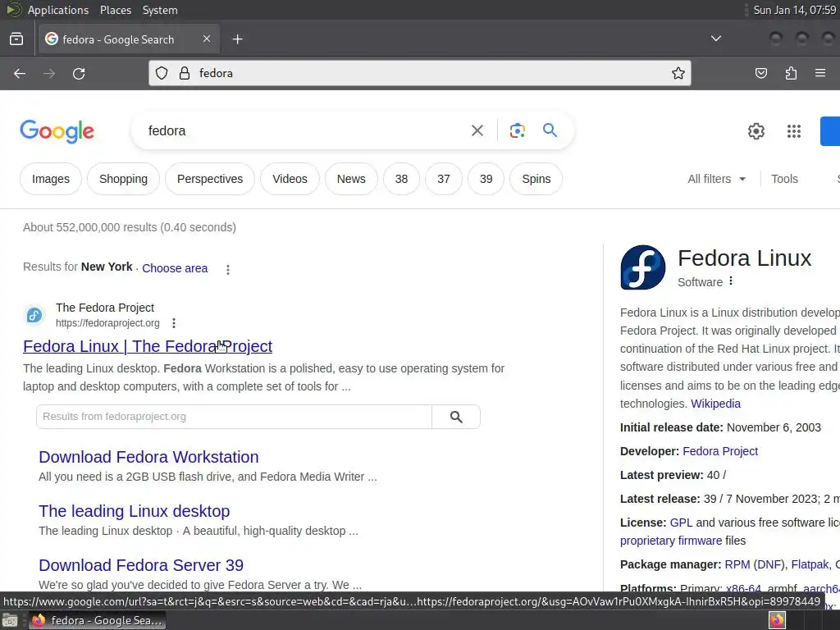840x630 pixels.
Task: Open Firefox View icon in the tab bar
Action: 16,39
